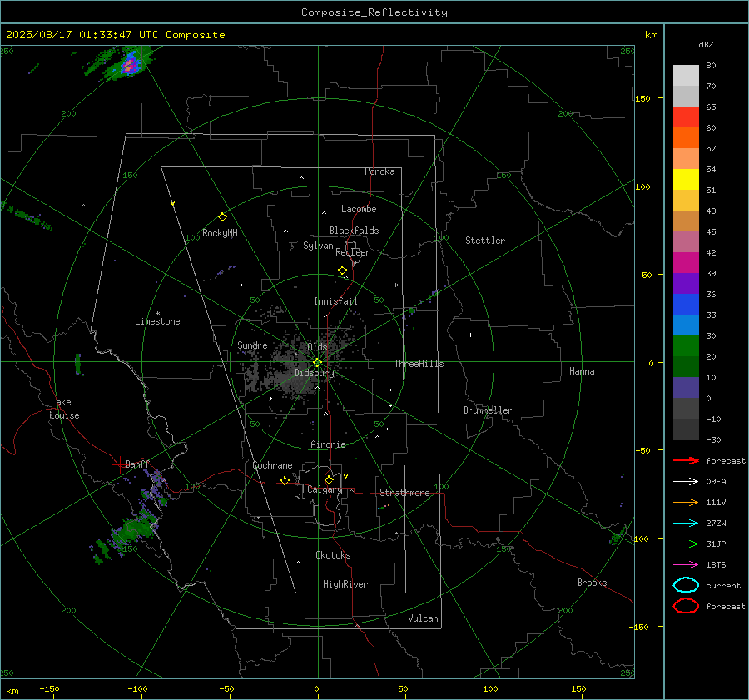The width and height of the screenshot is (749, 700).
Task: Select the magenta 42 dBZ swatch
Action: coord(686,262)
